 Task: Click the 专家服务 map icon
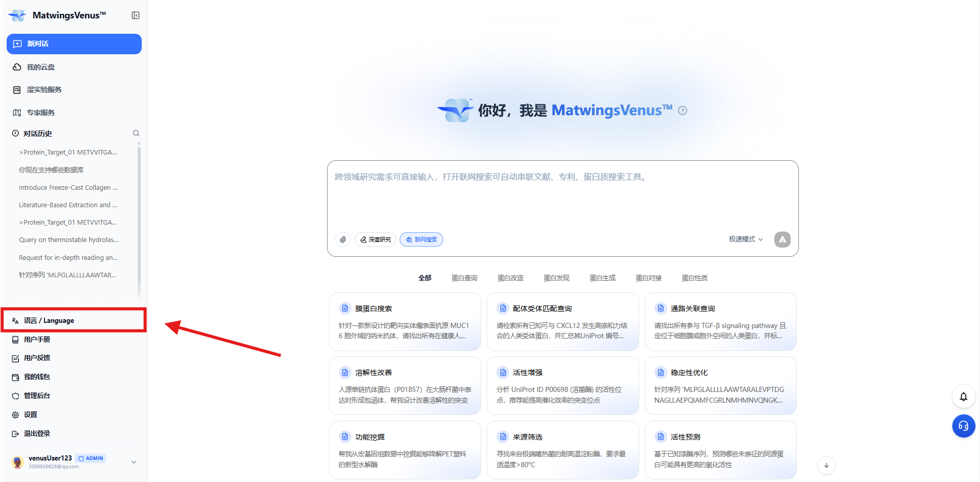coord(17,113)
